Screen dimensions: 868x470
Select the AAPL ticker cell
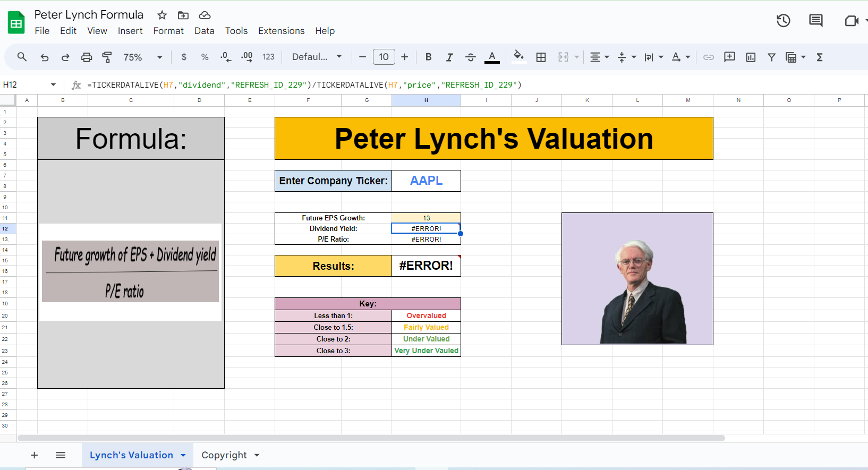point(426,181)
